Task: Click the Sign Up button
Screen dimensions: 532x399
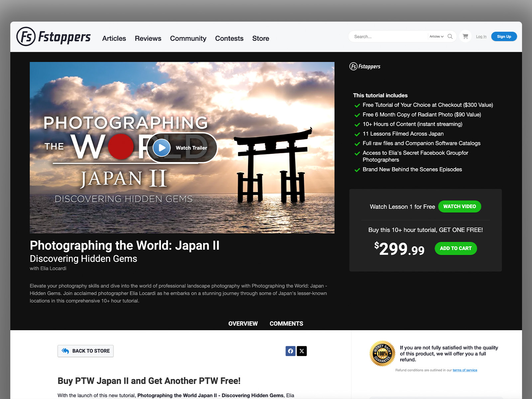Action: pos(504,37)
